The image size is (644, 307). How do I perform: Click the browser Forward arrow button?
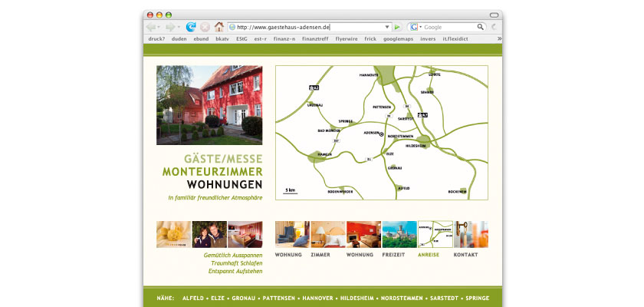coord(169,27)
